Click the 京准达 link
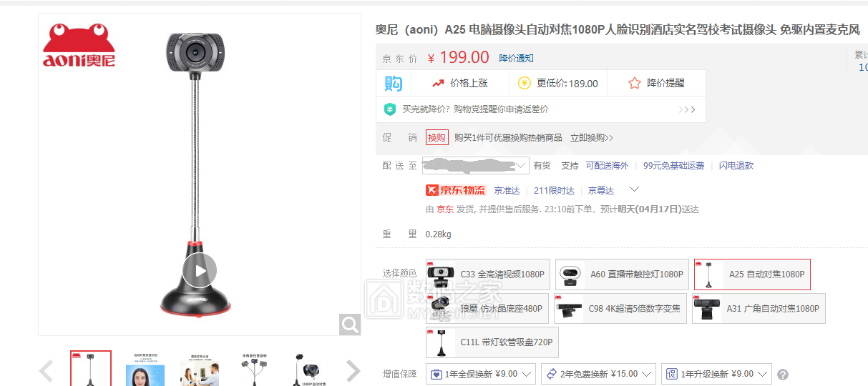Image resolution: width=868 pixels, height=386 pixels. pos(507,190)
